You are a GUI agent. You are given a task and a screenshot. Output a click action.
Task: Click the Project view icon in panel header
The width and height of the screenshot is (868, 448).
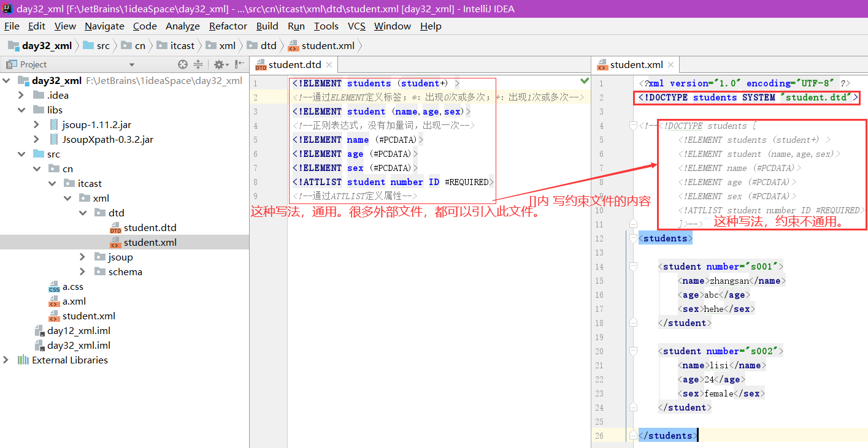point(11,64)
